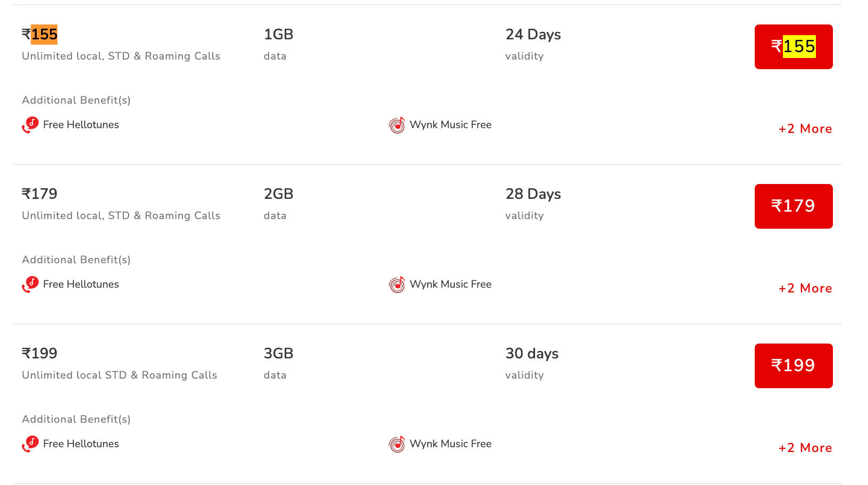The height and width of the screenshot is (485, 868).
Task: Click the red ₹199 recharge button
Action: tap(793, 365)
